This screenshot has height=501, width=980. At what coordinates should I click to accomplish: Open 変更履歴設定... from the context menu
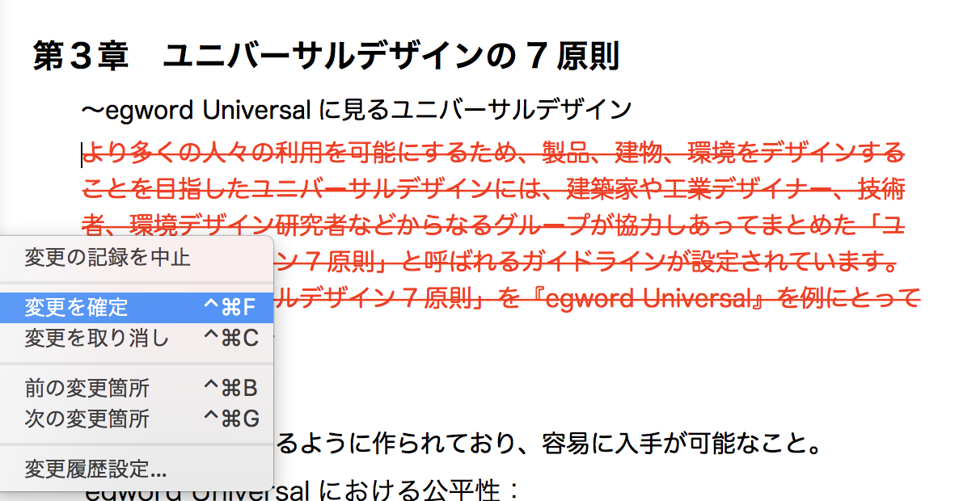coord(95,469)
